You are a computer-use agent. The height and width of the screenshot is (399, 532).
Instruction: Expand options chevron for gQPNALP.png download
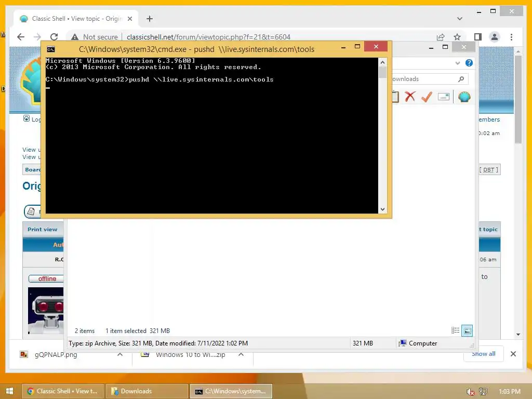120,354
